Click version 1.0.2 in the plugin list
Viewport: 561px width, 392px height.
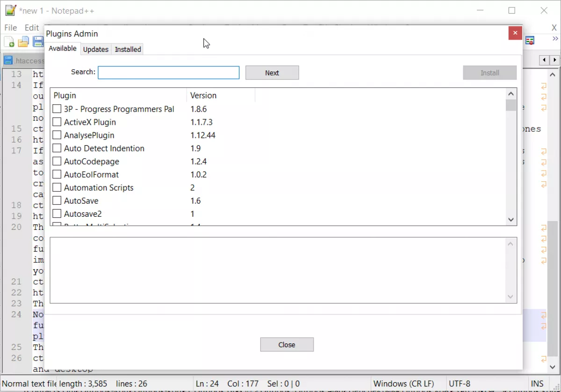[x=199, y=174]
